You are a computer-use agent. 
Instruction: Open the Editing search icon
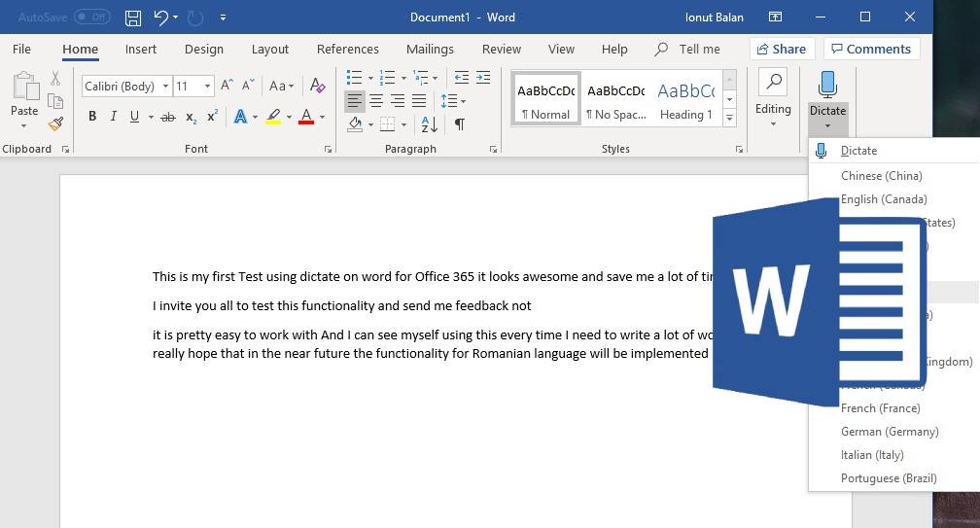(774, 82)
